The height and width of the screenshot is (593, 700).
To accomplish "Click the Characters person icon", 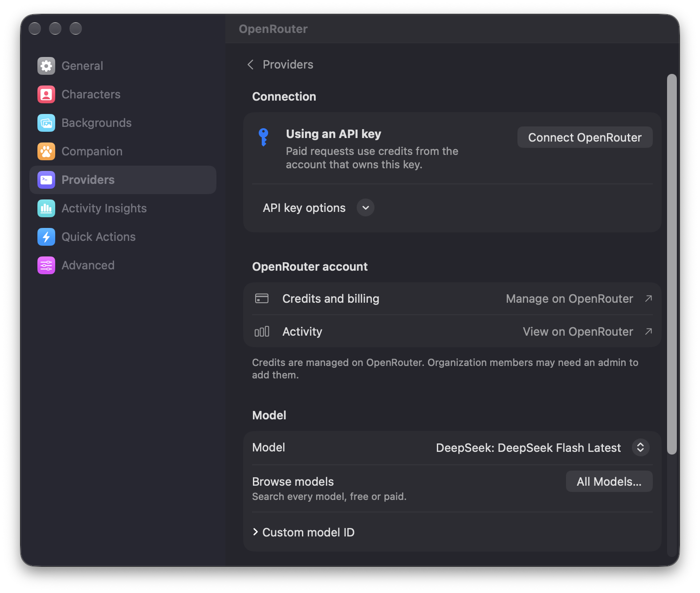I will [x=46, y=94].
